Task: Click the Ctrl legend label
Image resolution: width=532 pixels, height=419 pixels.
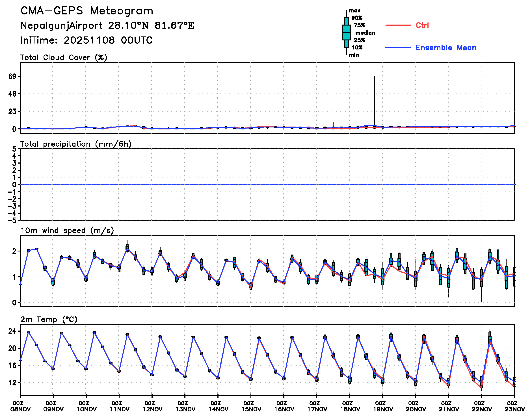Action: click(x=422, y=25)
